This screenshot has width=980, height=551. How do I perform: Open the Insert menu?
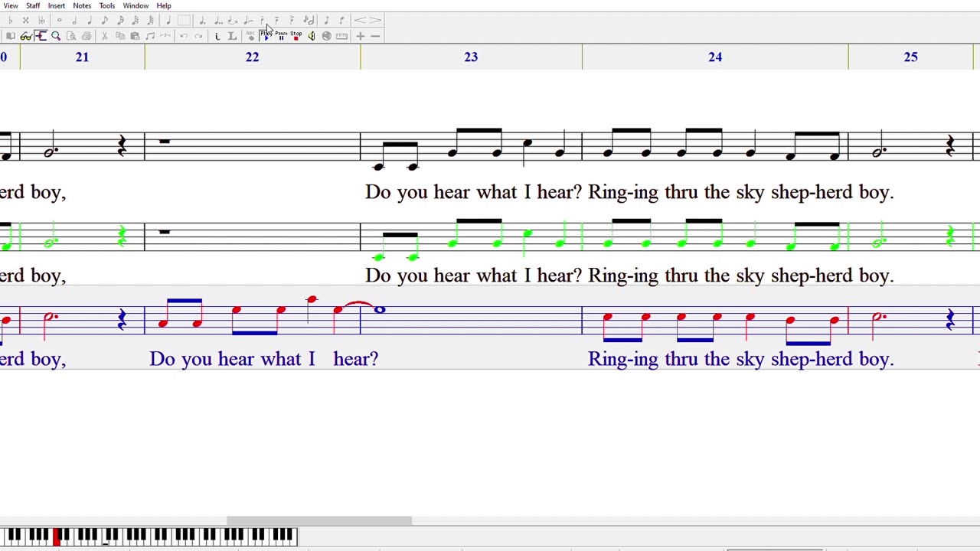(x=57, y=5)
